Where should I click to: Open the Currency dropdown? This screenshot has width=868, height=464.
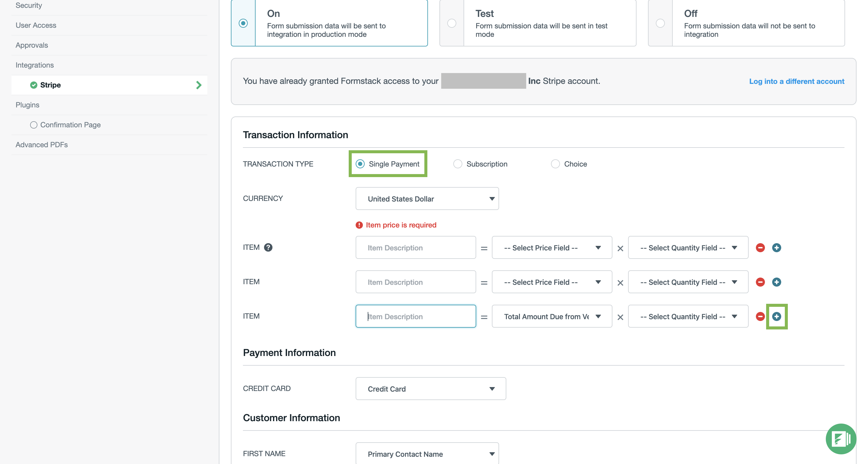point(427,199)
